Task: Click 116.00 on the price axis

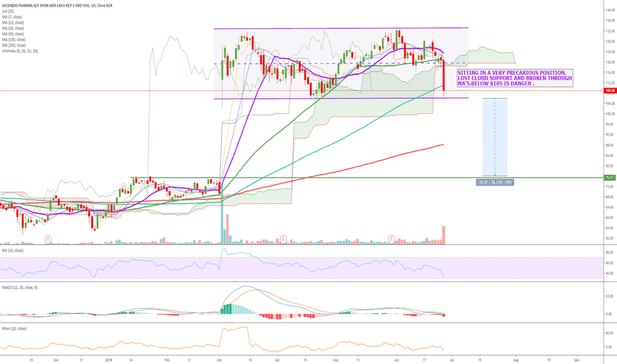Action: tap(610, 72)
